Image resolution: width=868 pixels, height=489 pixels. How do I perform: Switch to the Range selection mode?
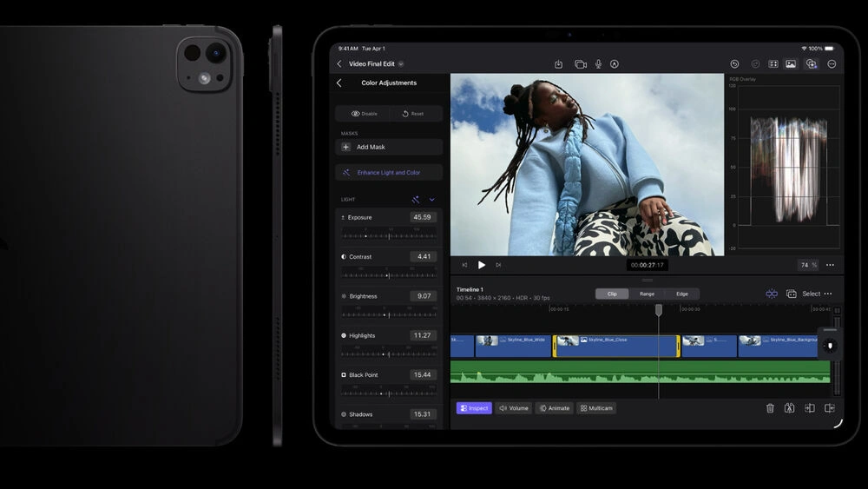point(647,294)
